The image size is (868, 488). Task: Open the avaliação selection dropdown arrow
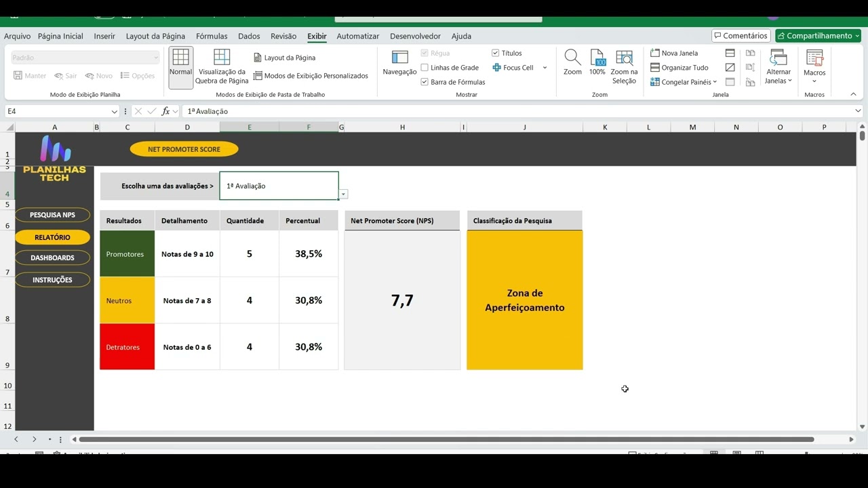[x=344, y=195]
